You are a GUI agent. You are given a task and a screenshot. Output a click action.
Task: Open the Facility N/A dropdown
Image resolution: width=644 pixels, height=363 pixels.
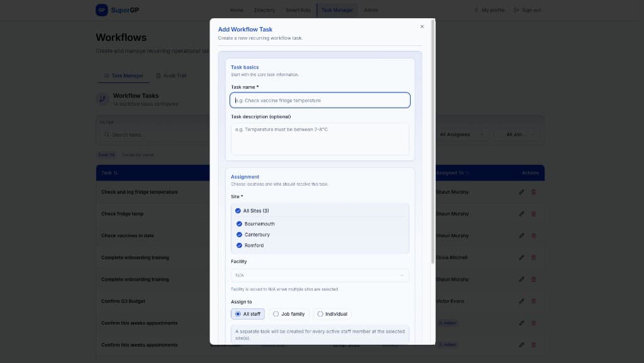(320, 275)
